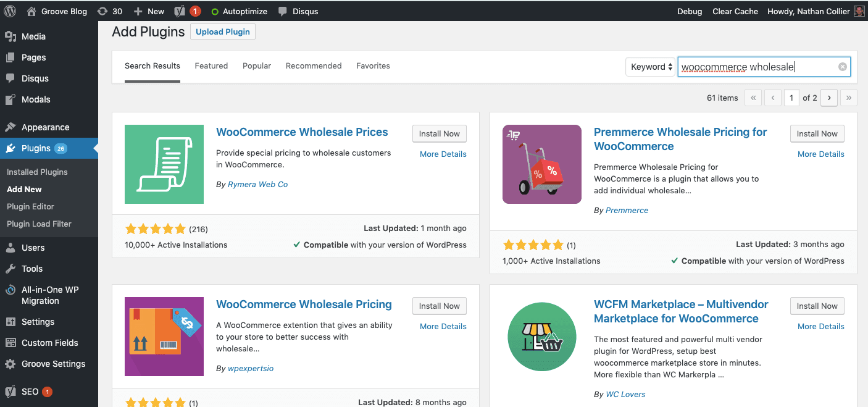This screenshot has width=868, height=407.
Task: Go to next page of results
Action: (829, 98)
